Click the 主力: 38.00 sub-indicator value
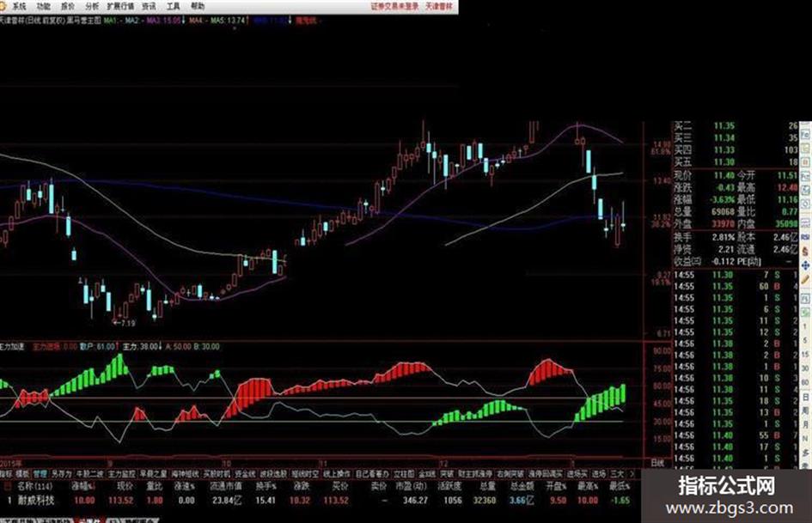The image size is (812, 523). (x=140, y=346)
